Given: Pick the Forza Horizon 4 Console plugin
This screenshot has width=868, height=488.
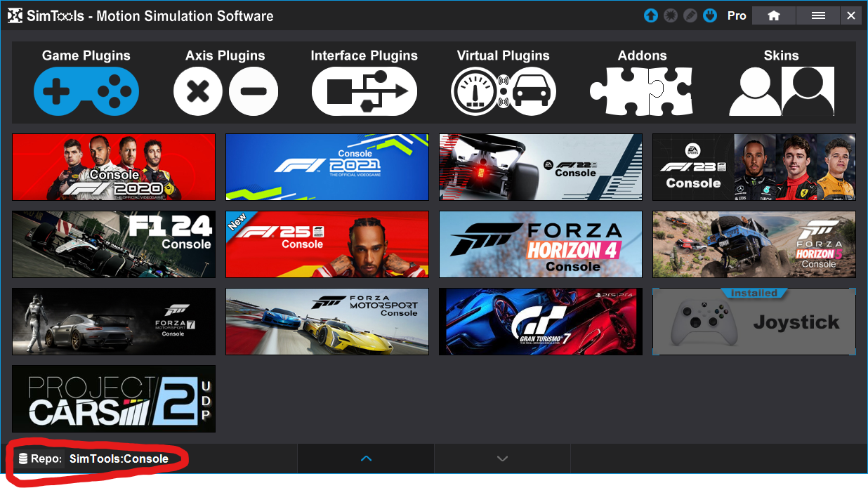Looking at the screenshot, I should (541, 244).
